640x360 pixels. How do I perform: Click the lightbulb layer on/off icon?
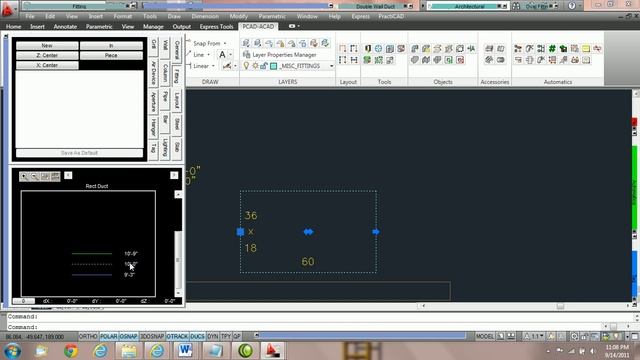[x=246, y=66]
